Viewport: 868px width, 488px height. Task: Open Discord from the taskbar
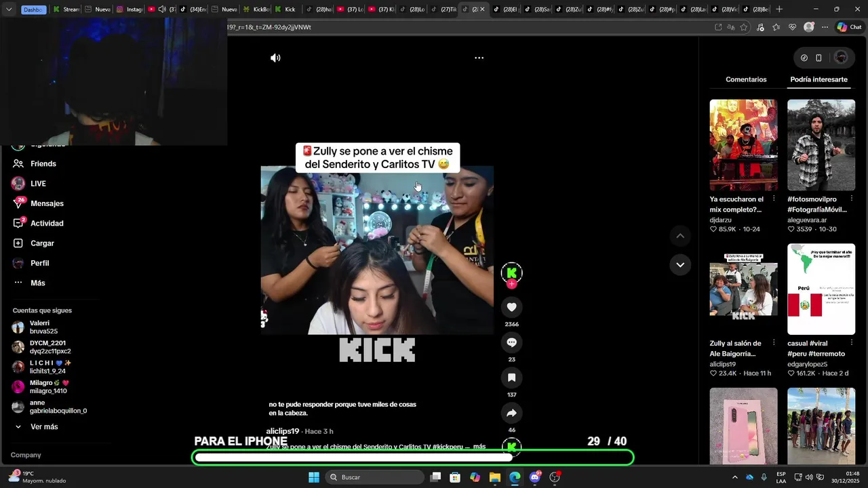coord(535,477)
